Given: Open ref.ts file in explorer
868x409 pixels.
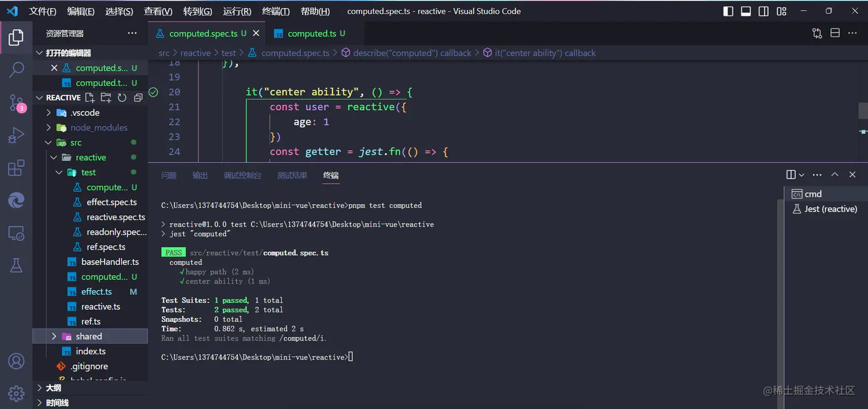Looking at the screenshot, I should (90, 321).
